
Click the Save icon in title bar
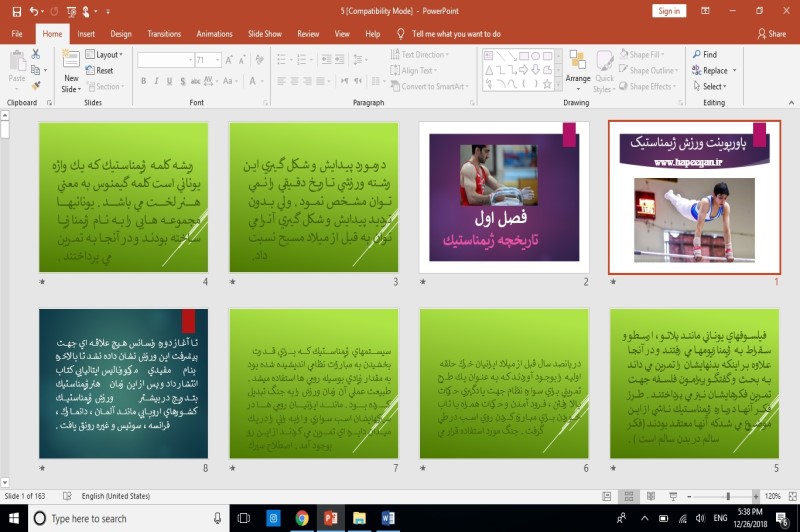18,11
